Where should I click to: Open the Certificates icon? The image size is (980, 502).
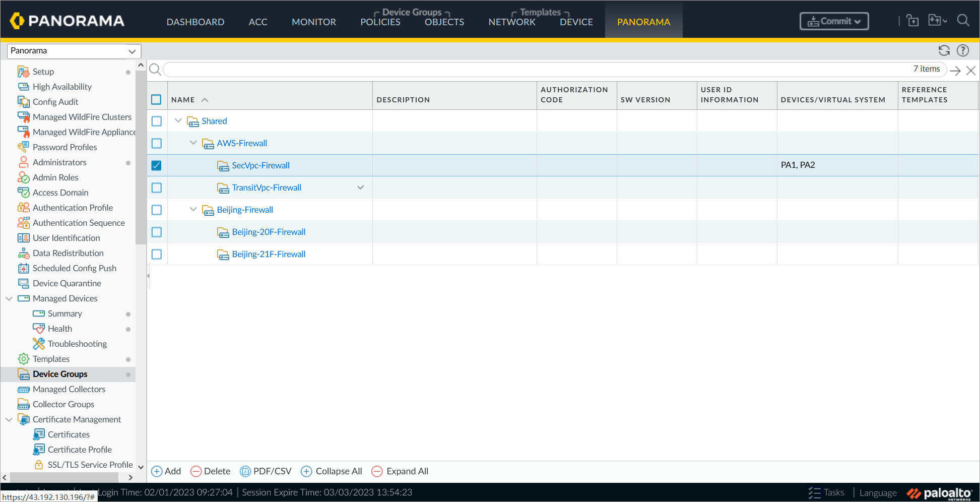click(38, 434)
